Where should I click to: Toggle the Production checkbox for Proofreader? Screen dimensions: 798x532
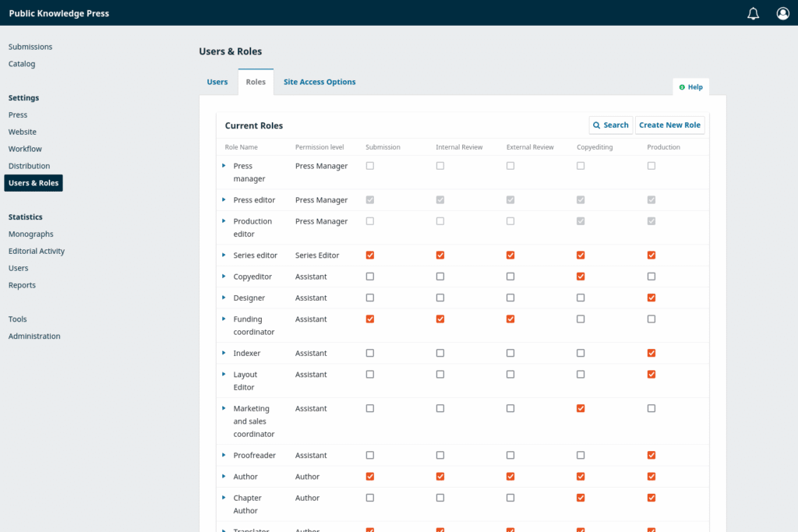651,455
